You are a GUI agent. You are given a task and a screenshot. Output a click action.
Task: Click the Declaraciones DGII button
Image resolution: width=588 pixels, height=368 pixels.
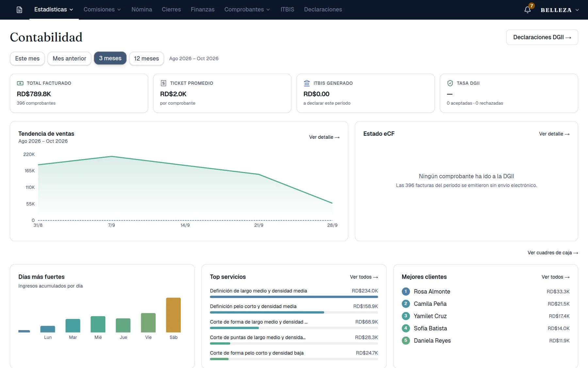(x=542, y=37)
